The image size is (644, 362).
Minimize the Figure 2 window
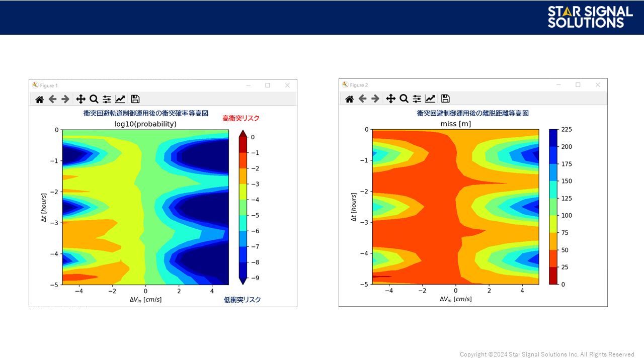coord(558,85)
